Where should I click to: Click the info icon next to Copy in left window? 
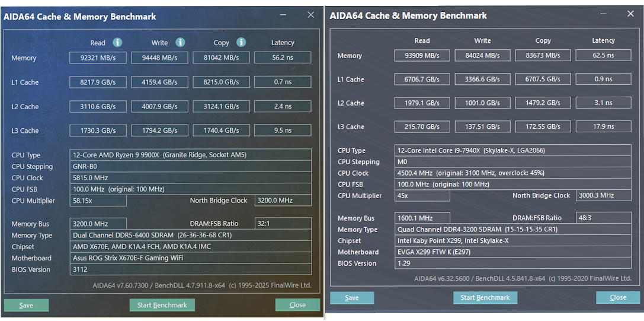pyautogui.click(x=241, y=42)
